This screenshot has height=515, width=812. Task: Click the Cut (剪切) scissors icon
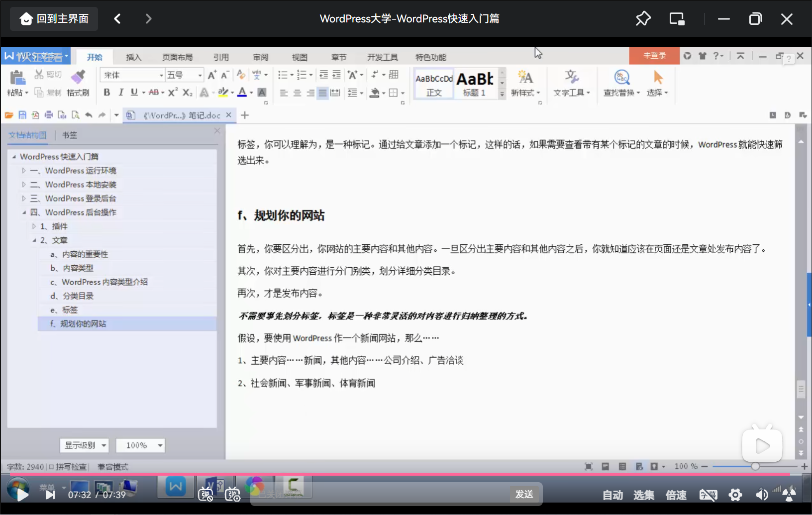point(39,75)
